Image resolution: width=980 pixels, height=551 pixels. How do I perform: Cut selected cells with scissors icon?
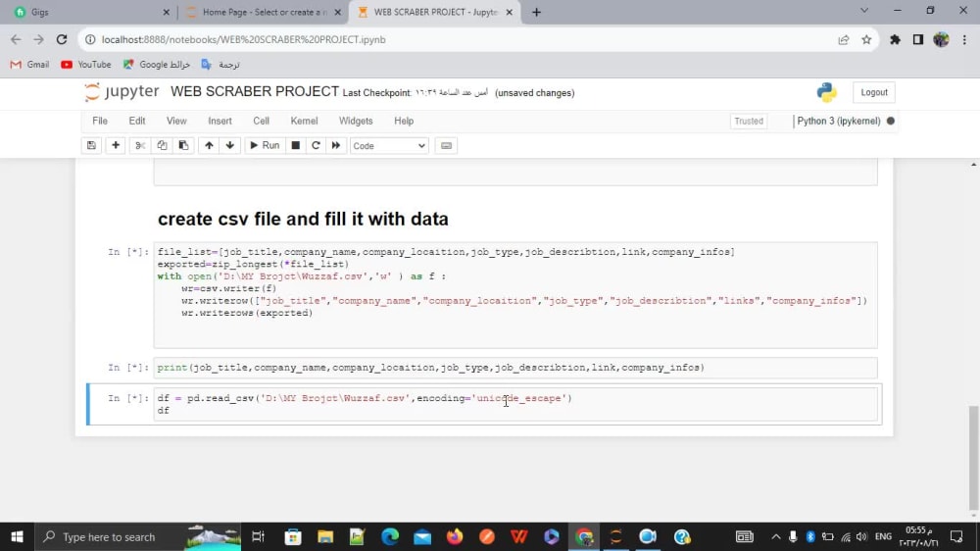(140, 146)
